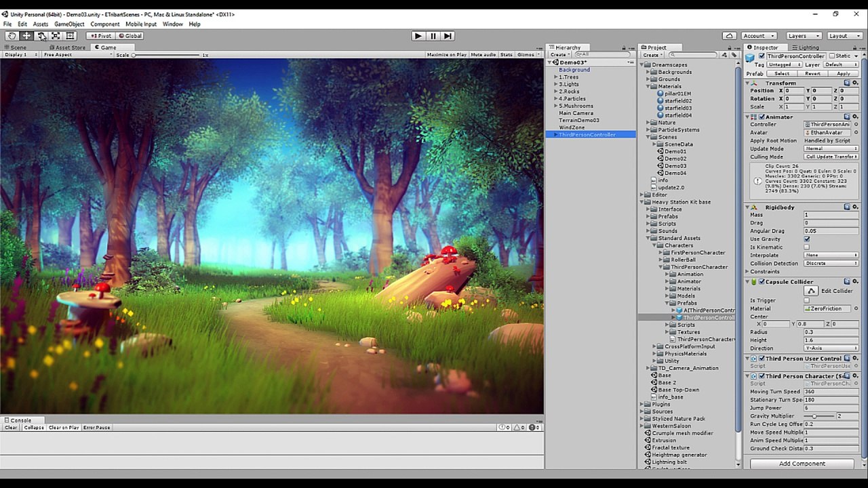
Task: Click the prefab Apply button
Action: [843, 74]
